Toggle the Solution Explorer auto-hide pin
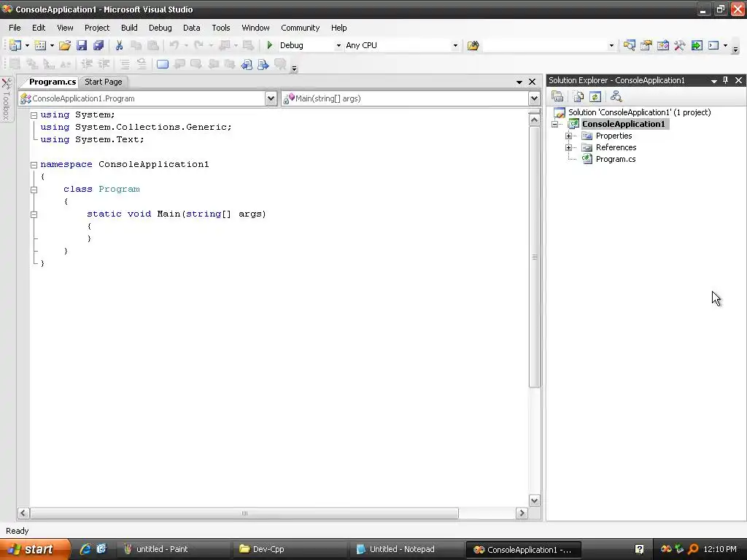The image size is (747, 560). click(x=726, y=80)
